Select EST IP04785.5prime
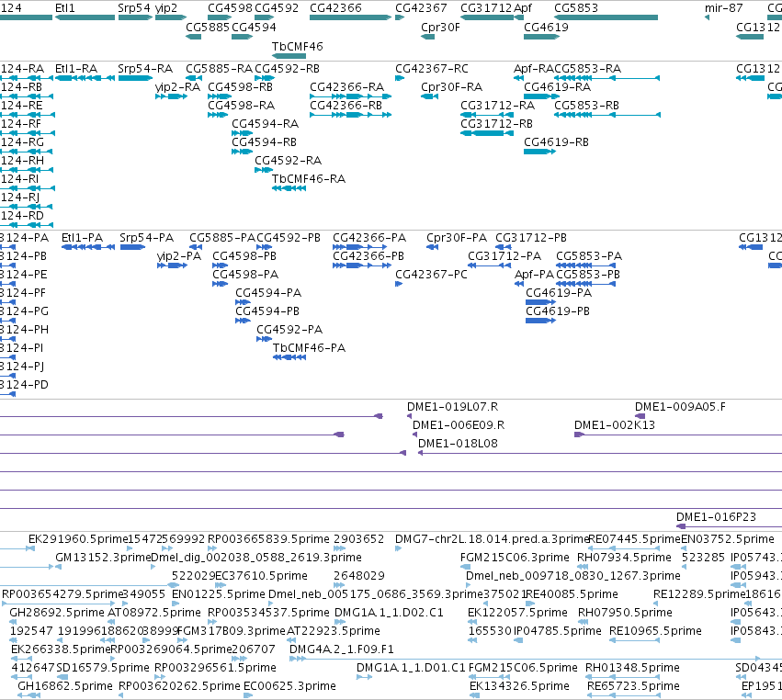782x700 pixels. coord(518,640)
